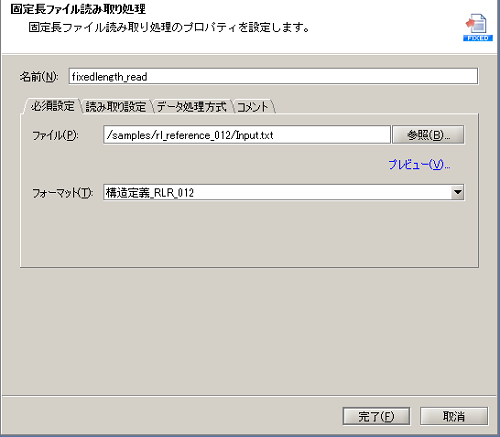Open the プレビュー(V) preview link
This screenshot has height=437, width=500.
419,164
